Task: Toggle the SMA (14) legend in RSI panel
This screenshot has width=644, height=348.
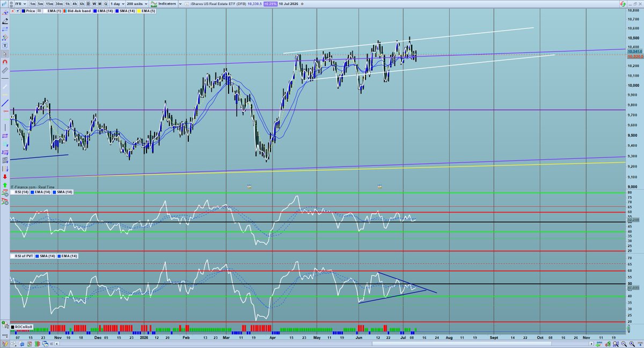Action: (x=63, y=192)
